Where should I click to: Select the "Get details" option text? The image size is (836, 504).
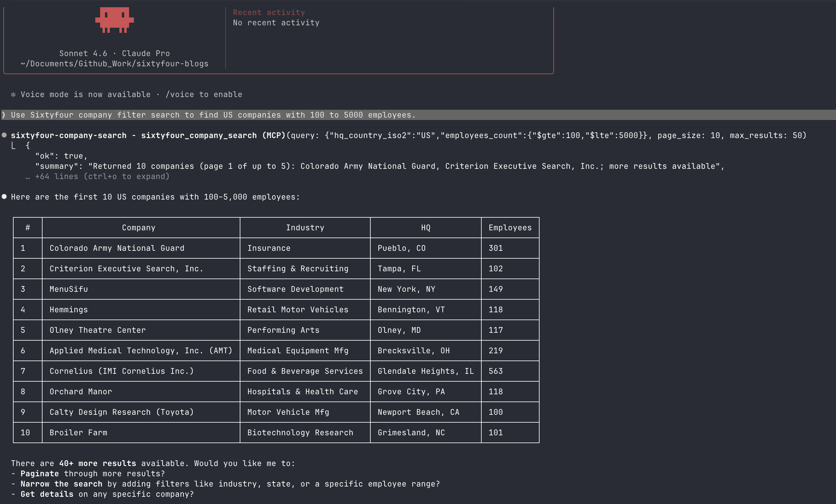click(x=47, y=494)
